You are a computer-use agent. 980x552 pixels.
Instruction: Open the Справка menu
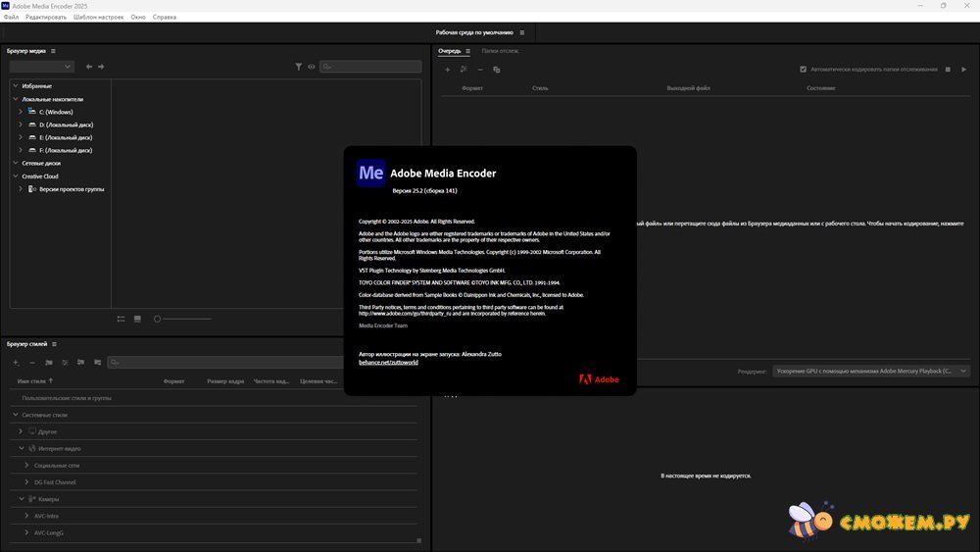click(165, 17)
